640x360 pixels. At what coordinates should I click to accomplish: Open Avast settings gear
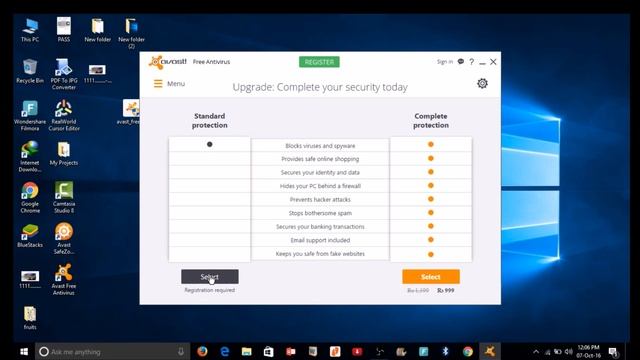tap(482, 83)
